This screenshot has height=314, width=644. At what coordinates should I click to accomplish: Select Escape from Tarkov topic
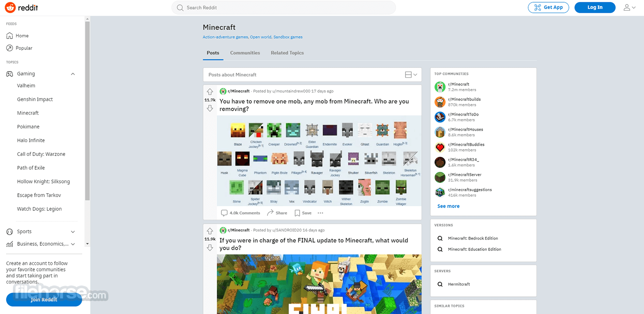[39, 195]
